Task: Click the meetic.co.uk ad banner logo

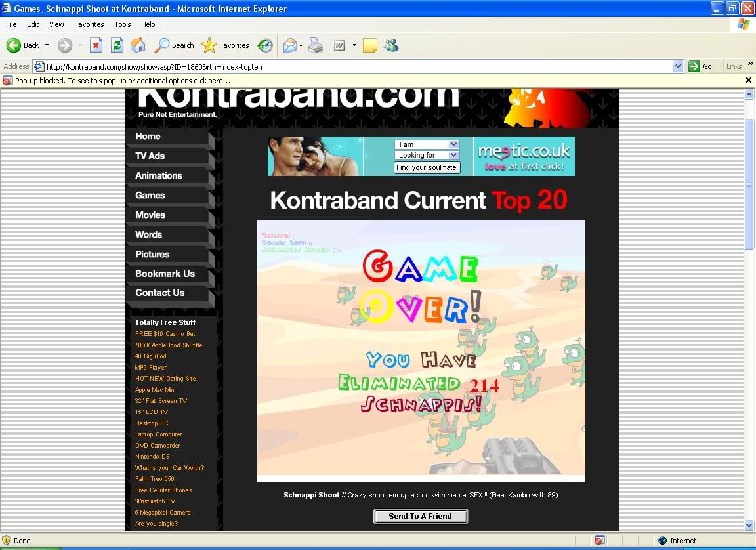Action: pos(524,156)
